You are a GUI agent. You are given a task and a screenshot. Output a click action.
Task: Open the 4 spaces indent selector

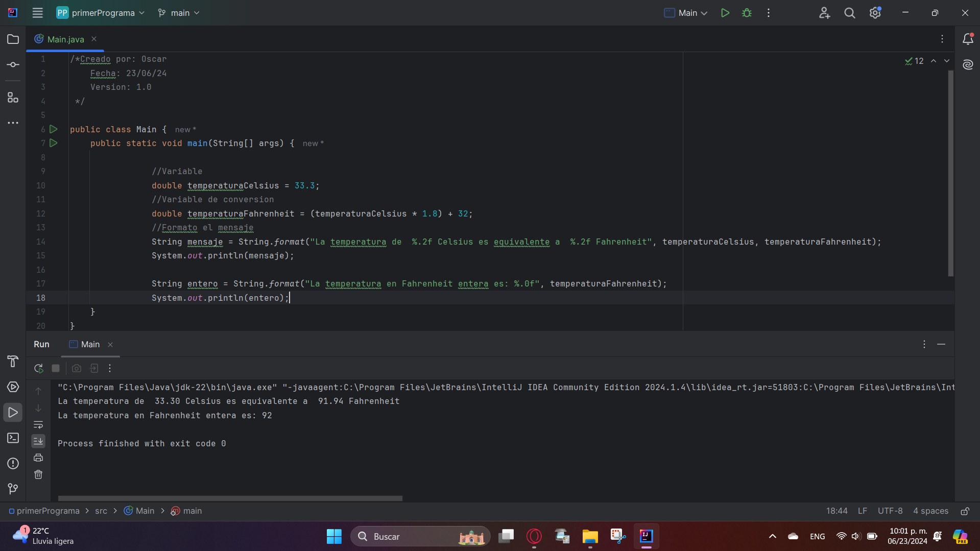coord(930,511)
